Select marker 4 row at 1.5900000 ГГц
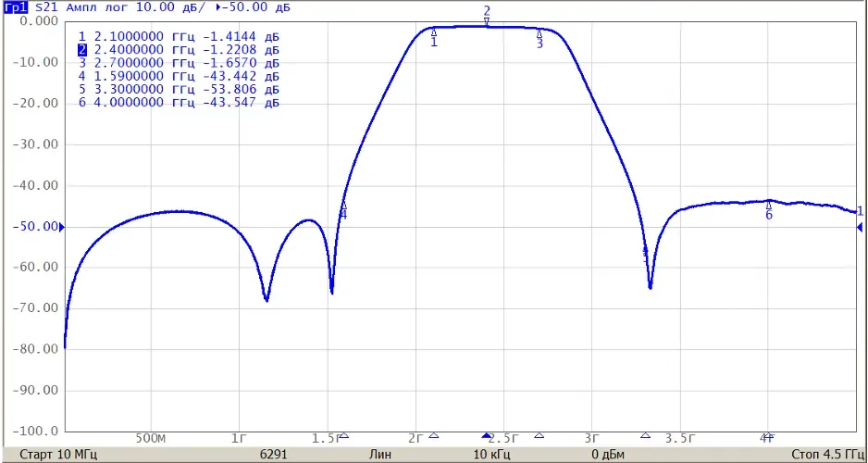This screenshot has height=463, width=868. (179, 76)
